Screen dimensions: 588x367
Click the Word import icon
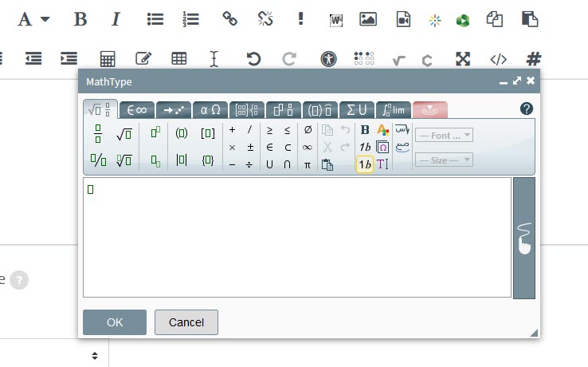(x=336, y=20)
